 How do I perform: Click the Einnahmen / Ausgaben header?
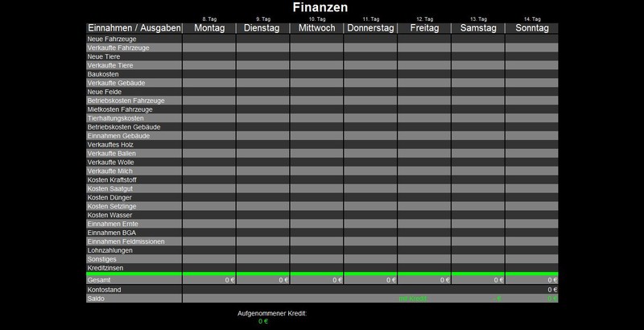click(x=134, y=28)
